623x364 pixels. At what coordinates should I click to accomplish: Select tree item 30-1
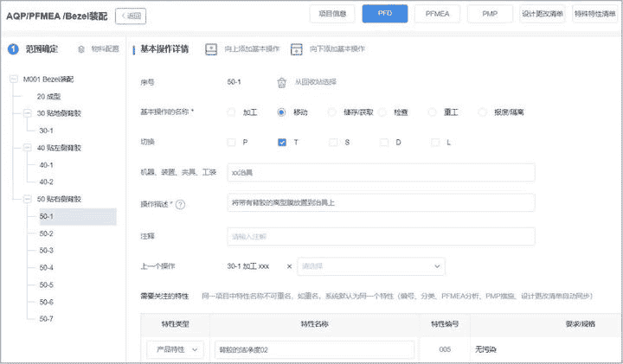point(46,131)
